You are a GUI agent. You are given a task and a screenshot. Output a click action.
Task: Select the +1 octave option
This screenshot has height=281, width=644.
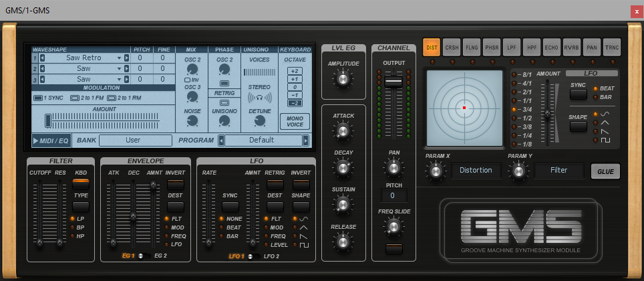click(295, 79)
